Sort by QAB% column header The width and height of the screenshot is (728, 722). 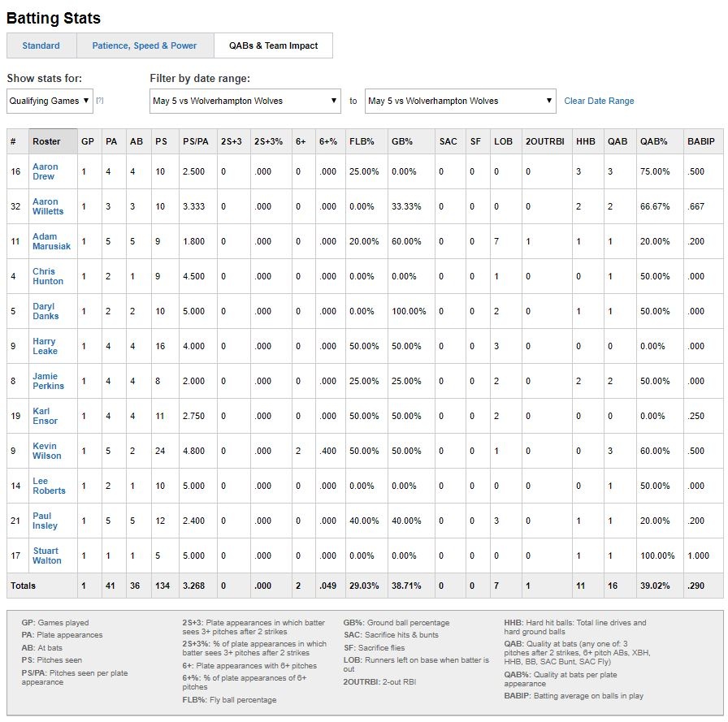(660, 141)
